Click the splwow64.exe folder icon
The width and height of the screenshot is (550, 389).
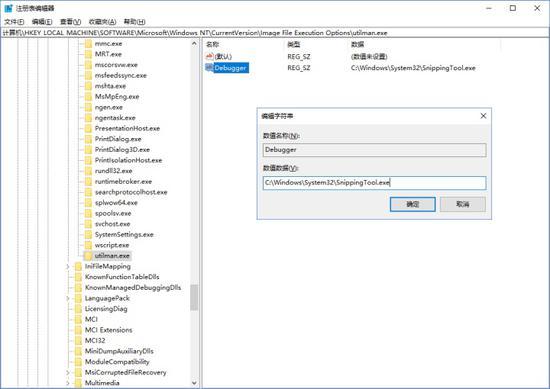(x=88, y=203)
